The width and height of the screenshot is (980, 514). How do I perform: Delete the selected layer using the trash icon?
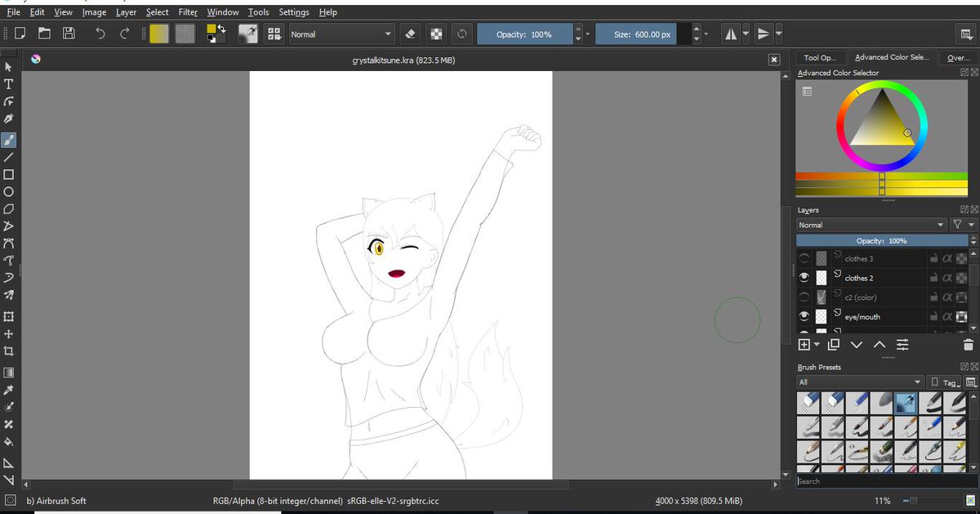(968, 344)
